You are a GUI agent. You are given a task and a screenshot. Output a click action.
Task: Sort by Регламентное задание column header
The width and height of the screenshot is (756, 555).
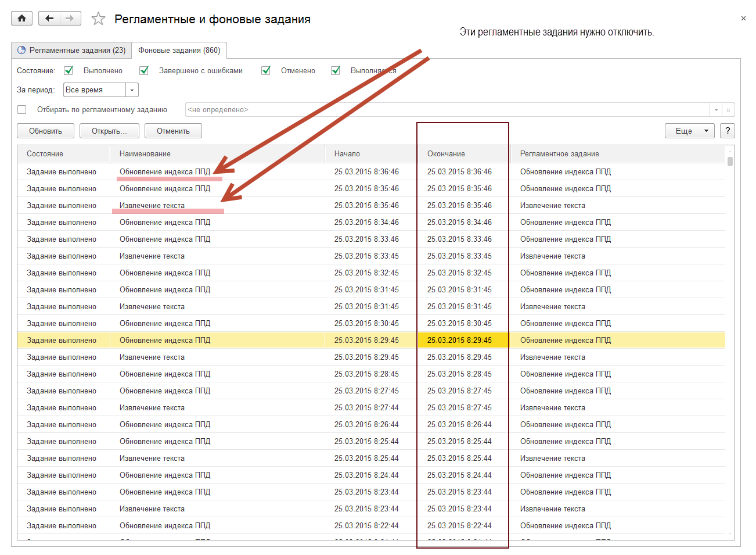coord(618,154)
